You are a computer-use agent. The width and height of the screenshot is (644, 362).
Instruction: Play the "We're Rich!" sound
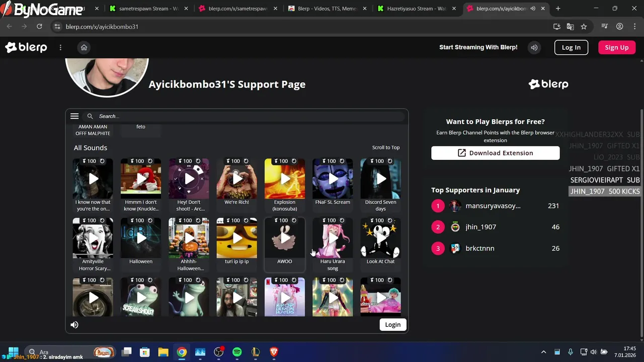[236, 179]
